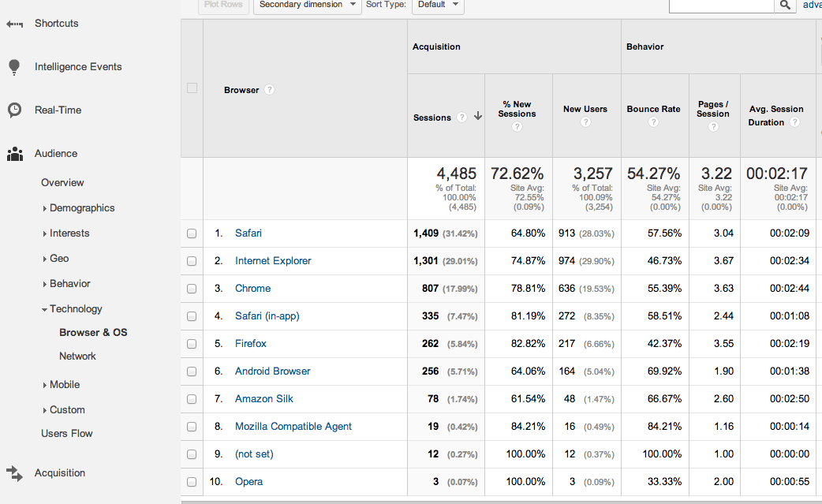Click the Android Browser link
The width and height of the screenshot is (822, 504).
click(x=272, y=371)
